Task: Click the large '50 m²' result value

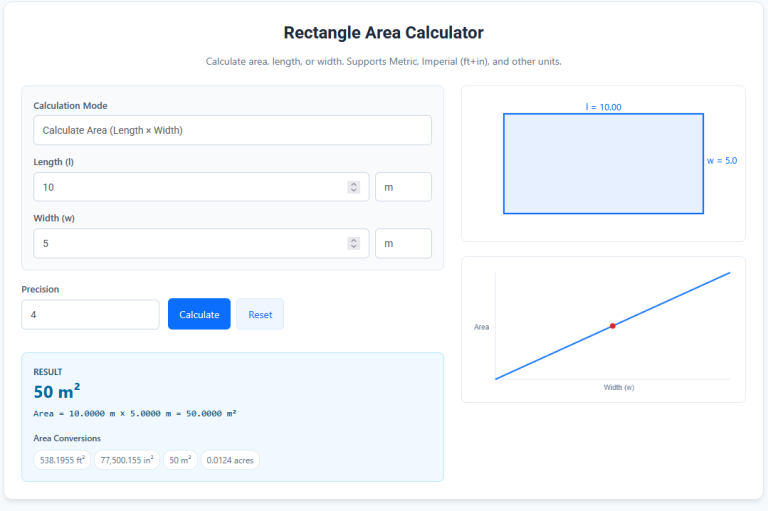Action: [x=57, y=391]
